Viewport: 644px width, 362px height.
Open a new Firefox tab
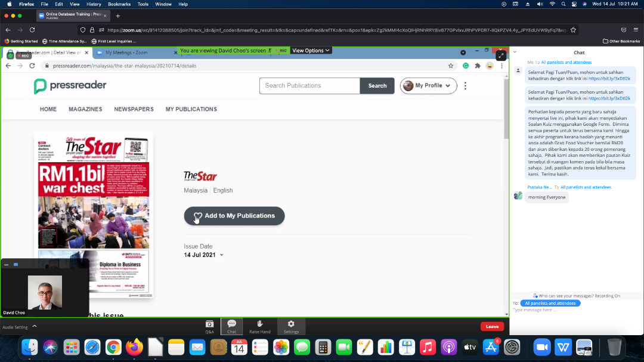118,16
